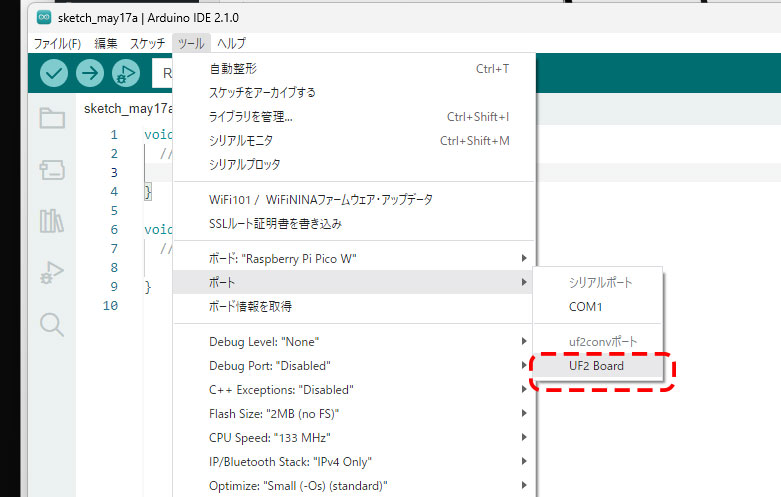The width and height of the screenshot is (781, 497).
Task: Open WiFi101 / WiFiNINA firmware updater
Action: (354, 200)
